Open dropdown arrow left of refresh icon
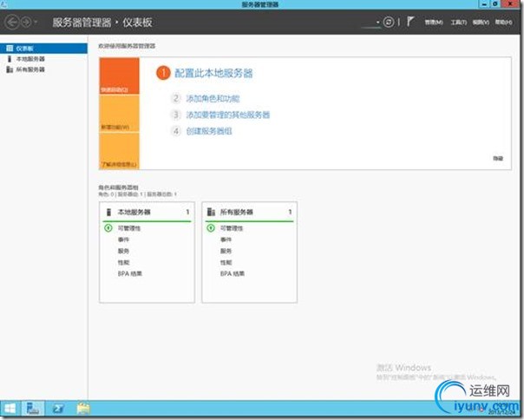The height and width of the screenshot is (420, 524). tap(378, 23)
